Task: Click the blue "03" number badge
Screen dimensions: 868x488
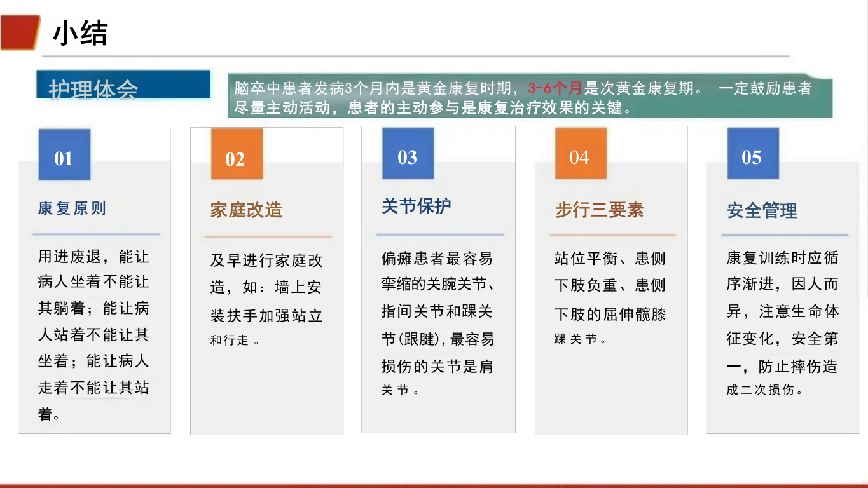Action: click(407, 154)
